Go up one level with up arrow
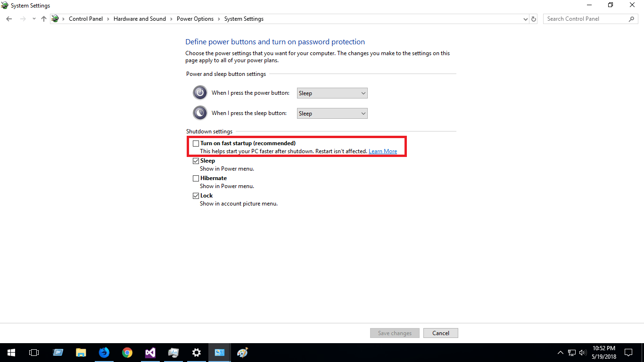This screenshot has width=644, height=362. tap(44, 19)
